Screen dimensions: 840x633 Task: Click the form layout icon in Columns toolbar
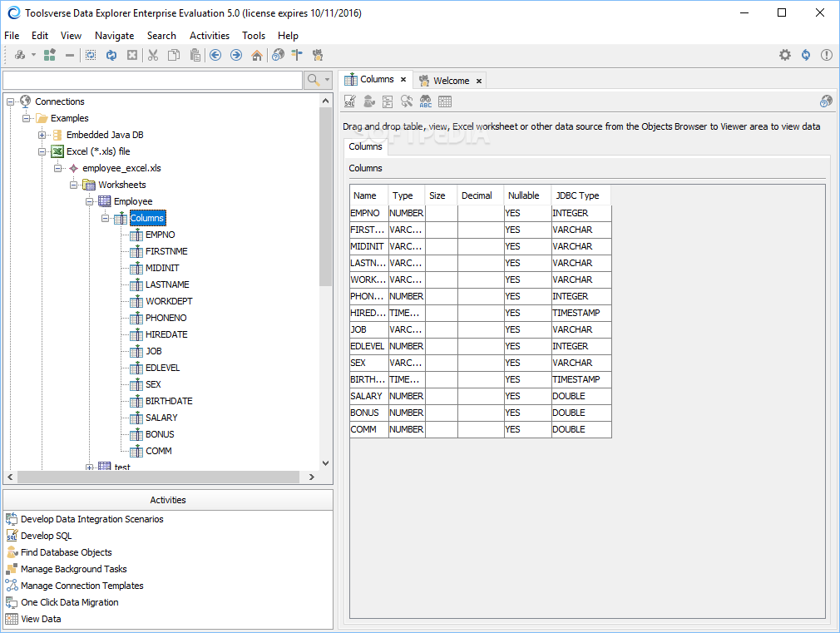tap(388, 101)
